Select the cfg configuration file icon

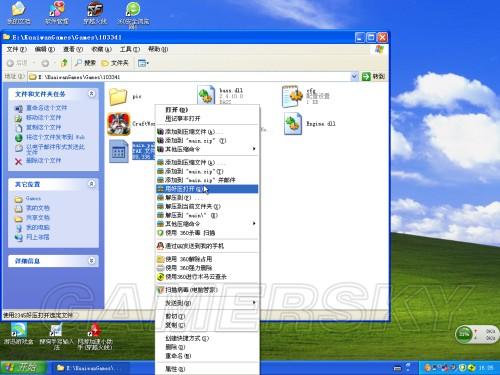tap(292, 96)
